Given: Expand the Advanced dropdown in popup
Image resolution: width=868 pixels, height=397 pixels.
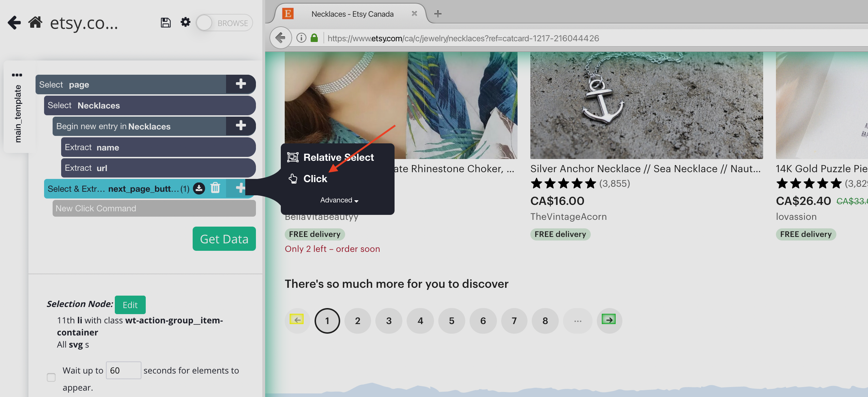Looking at the screenshot, I should pyautogui.click(x=339, y=200).
